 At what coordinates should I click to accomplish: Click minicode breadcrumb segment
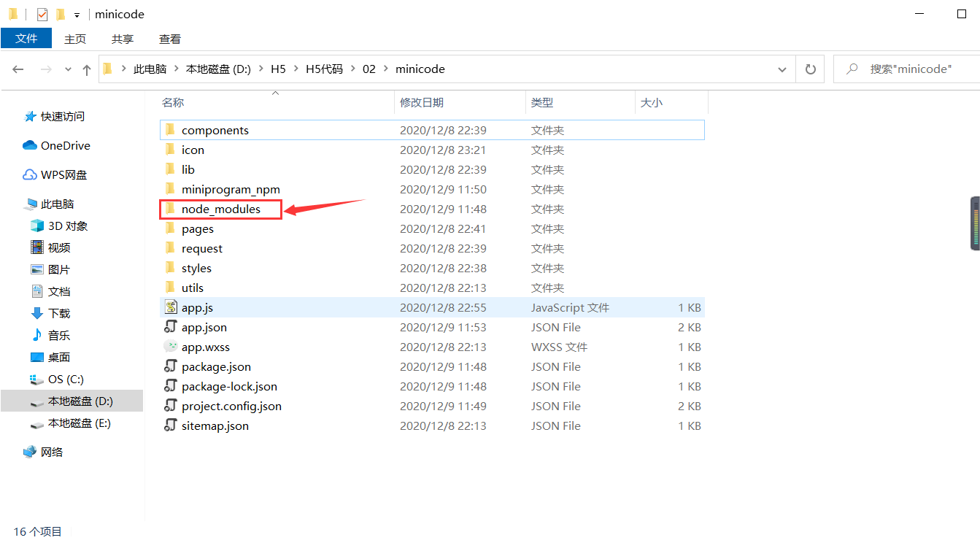[x=420, y=69]
